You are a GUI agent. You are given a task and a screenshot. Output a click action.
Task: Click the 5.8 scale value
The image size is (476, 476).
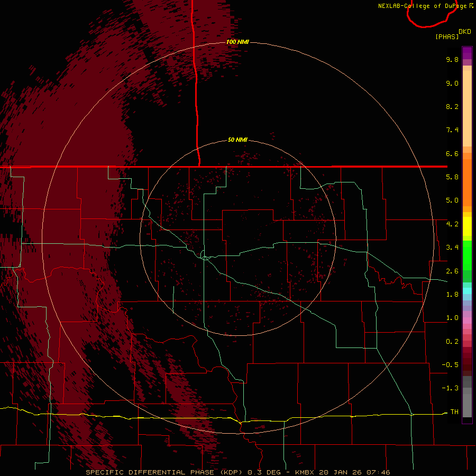click(x=452, y=177)
